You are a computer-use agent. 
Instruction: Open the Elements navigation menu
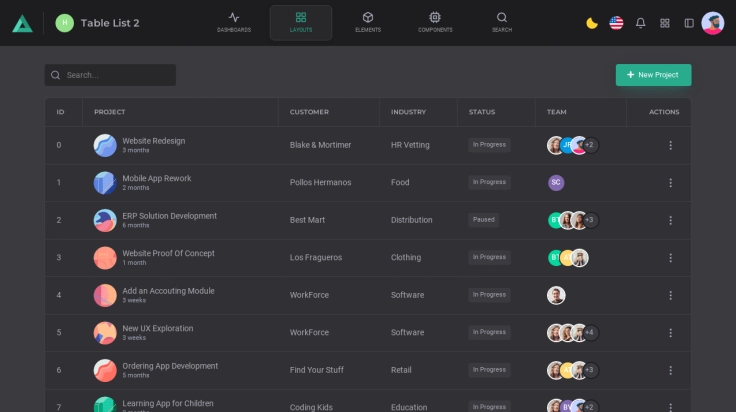pos(367,22)
